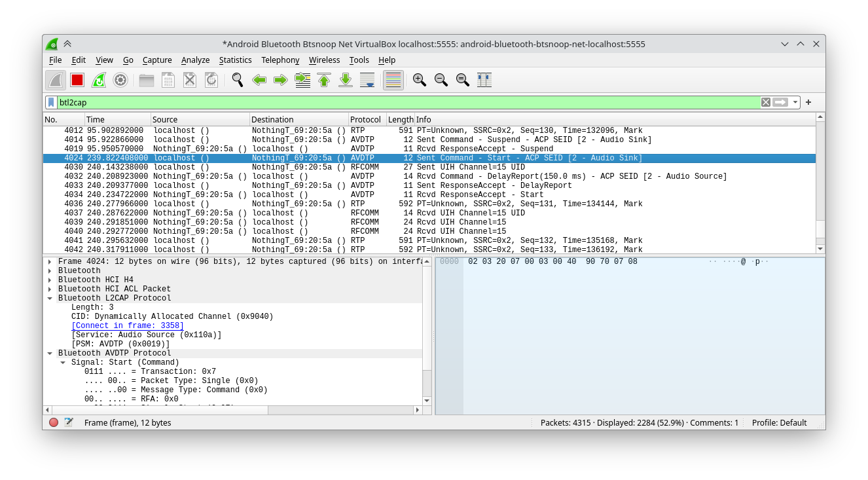
Task: Open the Expert Information indicator
Action: [x=54, y=422]
